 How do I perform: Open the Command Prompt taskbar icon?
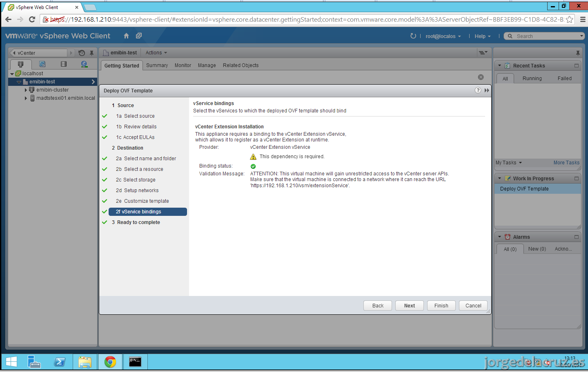pyautogui.click(x=135, y=362)
